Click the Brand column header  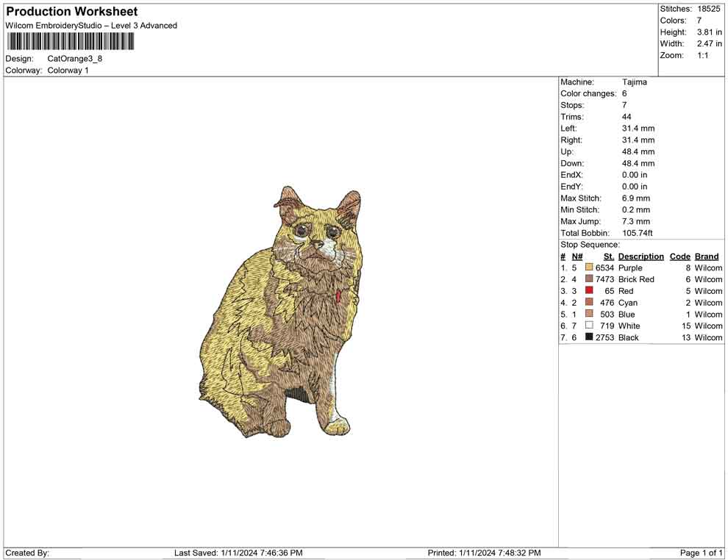click(x=706, y=256)
